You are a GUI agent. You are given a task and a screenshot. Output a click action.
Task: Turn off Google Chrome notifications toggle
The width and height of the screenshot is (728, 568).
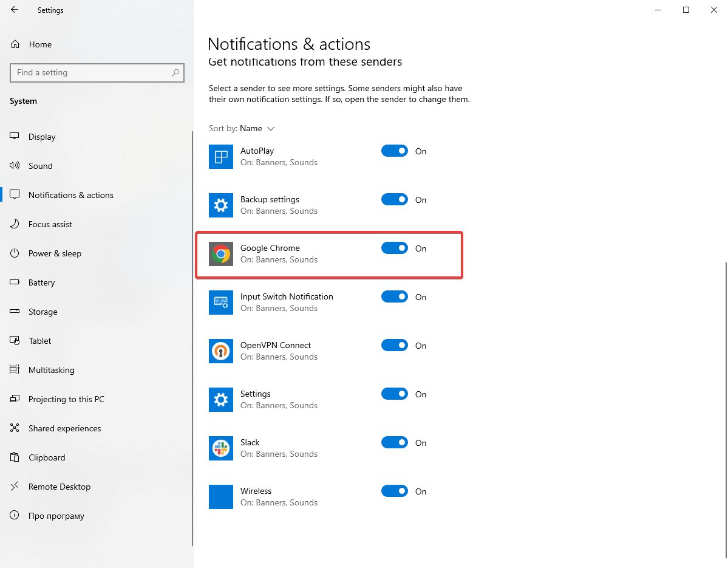tap(395, 248)
